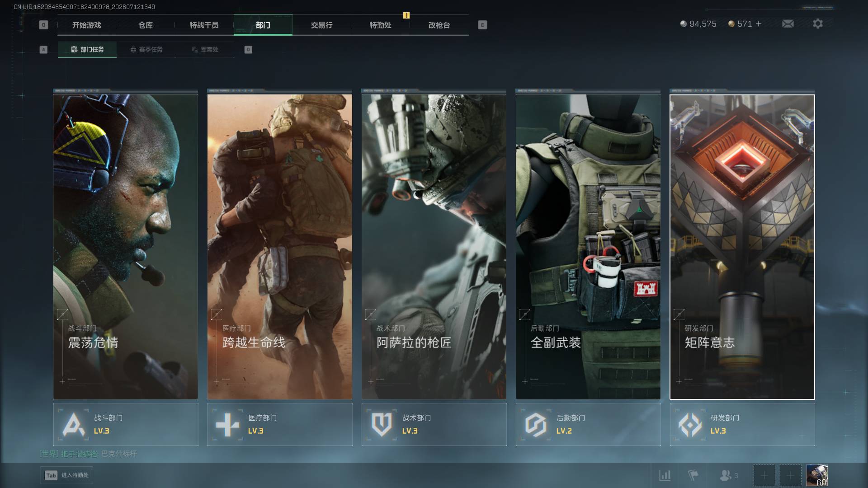This screenshot has height=488, width=868.
Task: Click the 研发部门 LV.3 panel
Action: (x=742, y=425)
